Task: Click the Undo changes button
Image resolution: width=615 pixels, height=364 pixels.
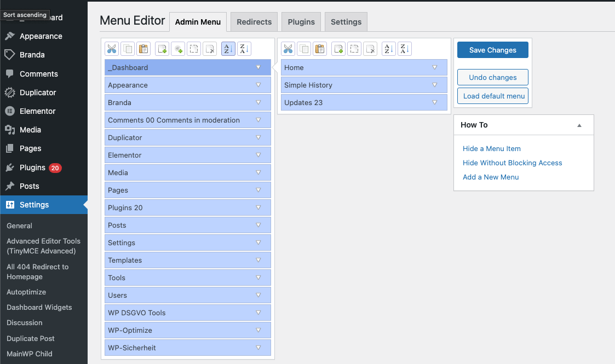Action: (493, 78)
